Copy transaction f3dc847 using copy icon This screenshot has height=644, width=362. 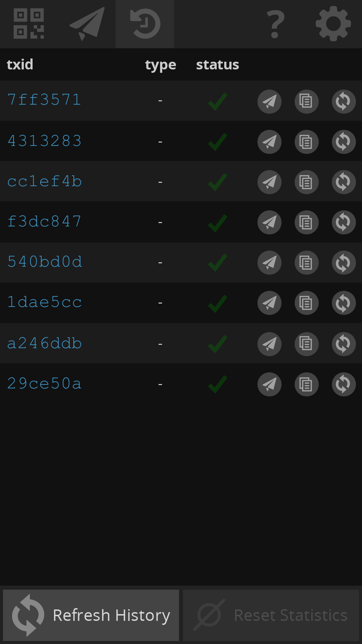306,222
